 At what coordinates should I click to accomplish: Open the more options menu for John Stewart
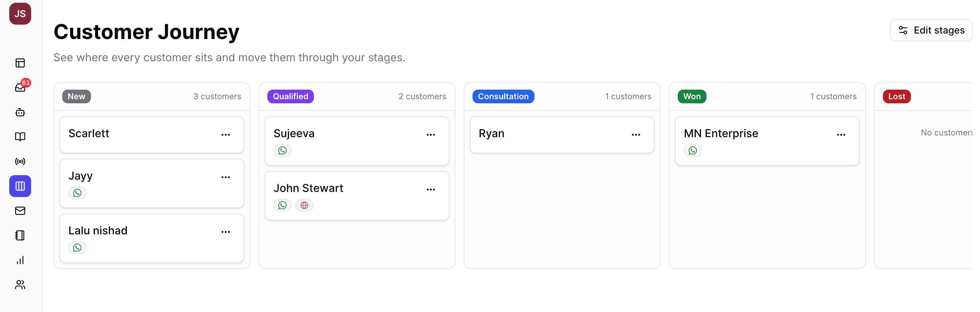point(431,190)
